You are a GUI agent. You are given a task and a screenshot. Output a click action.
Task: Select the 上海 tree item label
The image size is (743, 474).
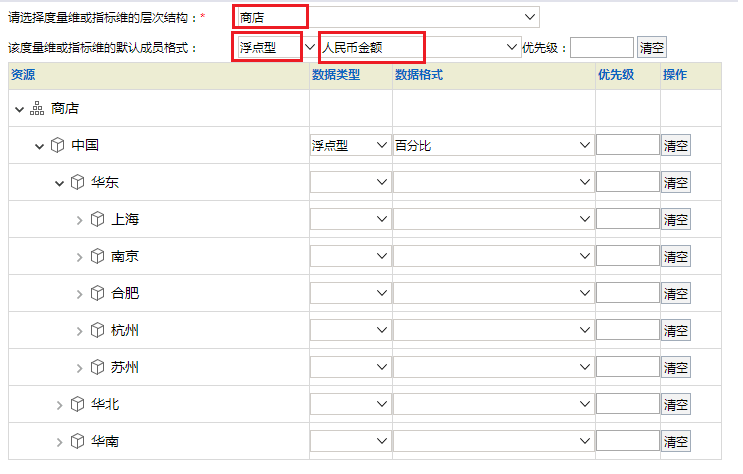125,219
